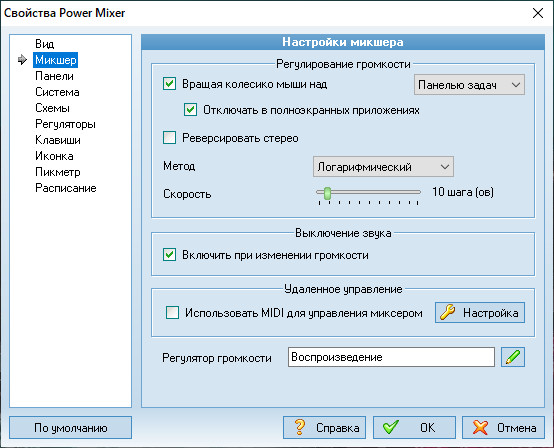Viewport: 554px width, 448px height.
Task: Open the Панелью задач dropdown
Action: [469, 85]
